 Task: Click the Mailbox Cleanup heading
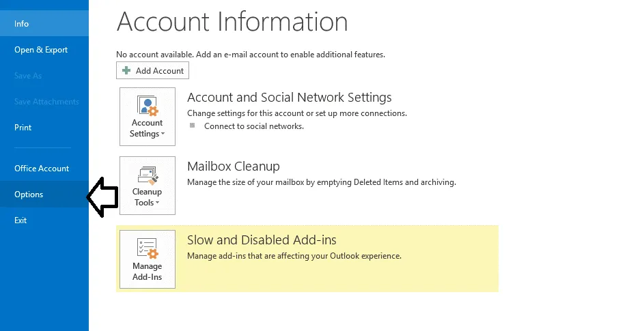(234, 167)
